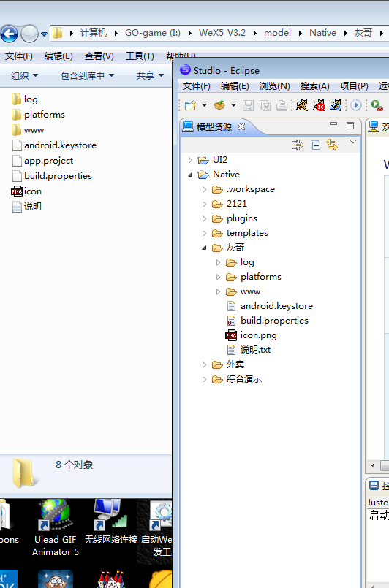The width and height of the screenshot is (389, 588).
Task: Select the platforms folder in Explorer
Action: click(38, 115)
